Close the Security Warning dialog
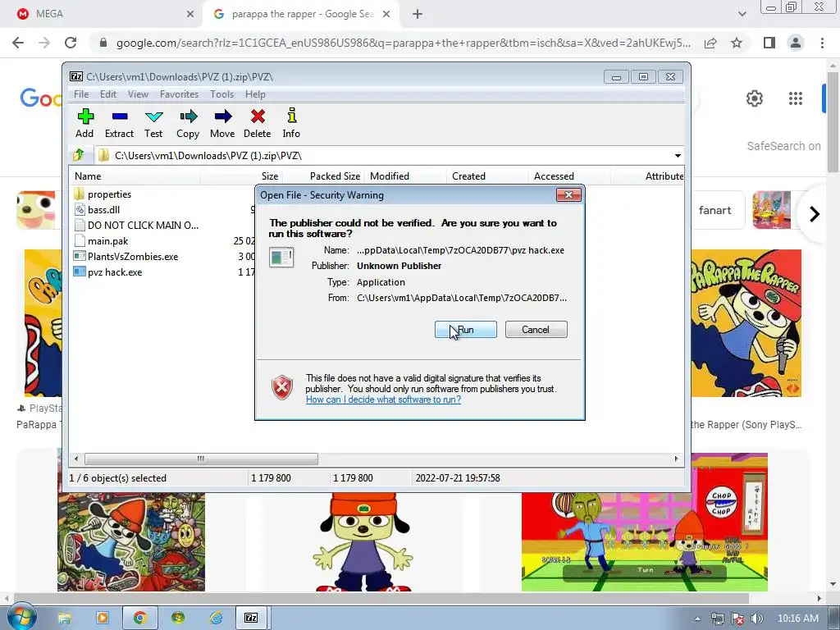Screen dimensions: 840x630 [568, 195]
